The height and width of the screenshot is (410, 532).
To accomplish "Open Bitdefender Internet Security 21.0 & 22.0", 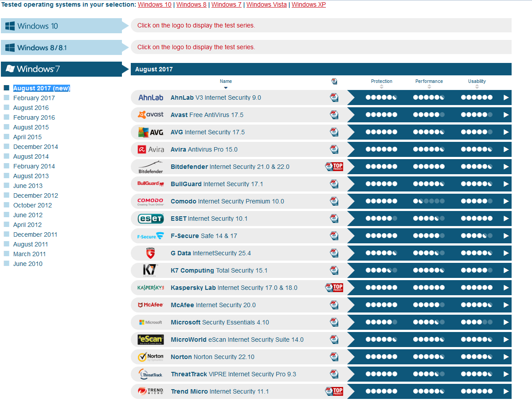I will [x=230, y=167].
